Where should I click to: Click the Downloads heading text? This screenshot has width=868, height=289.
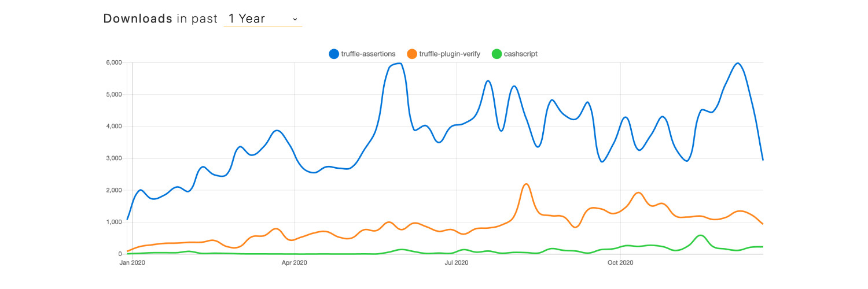tap(138, 18)
